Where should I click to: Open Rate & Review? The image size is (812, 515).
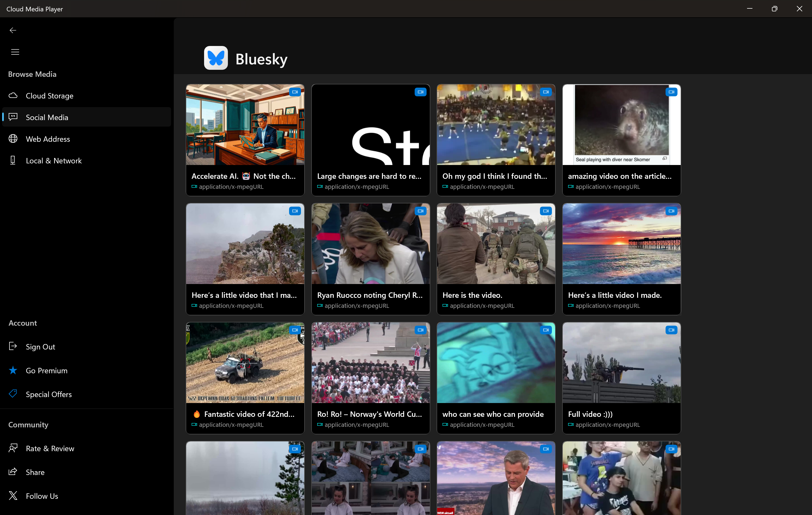click(x=87, y=448)
